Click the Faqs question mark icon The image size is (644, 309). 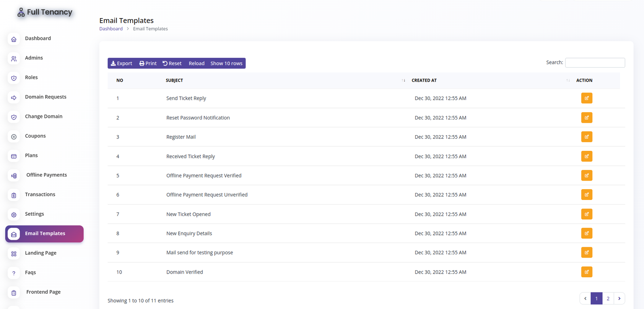(14, 273)
